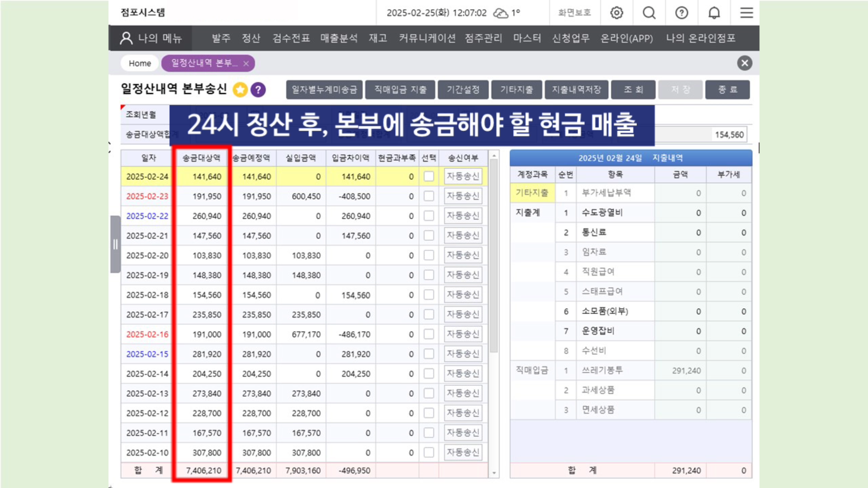
Task: Click the 기간설정 button
Action: [x=463, y=89]
